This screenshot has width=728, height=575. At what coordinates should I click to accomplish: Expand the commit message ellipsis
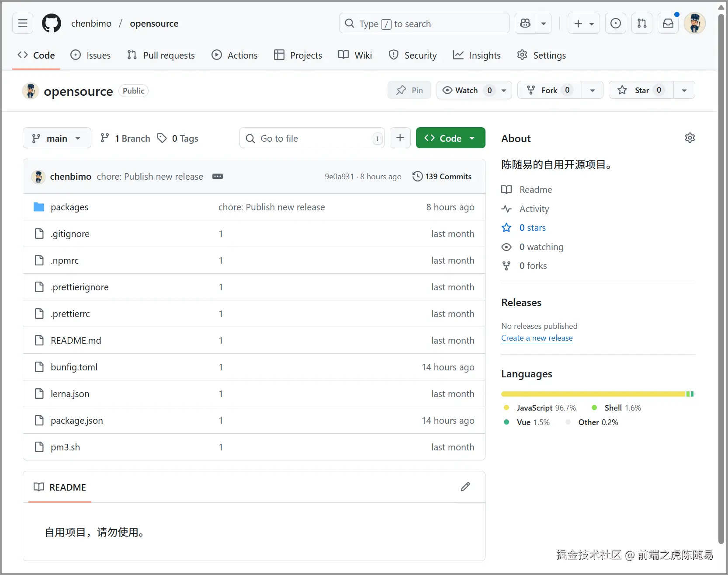[218, 176]
